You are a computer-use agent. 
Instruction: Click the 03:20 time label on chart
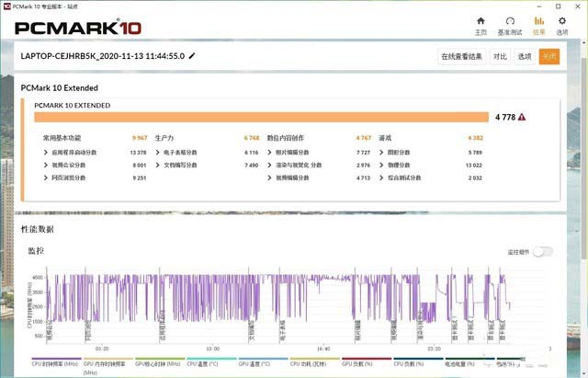point(102,349)
